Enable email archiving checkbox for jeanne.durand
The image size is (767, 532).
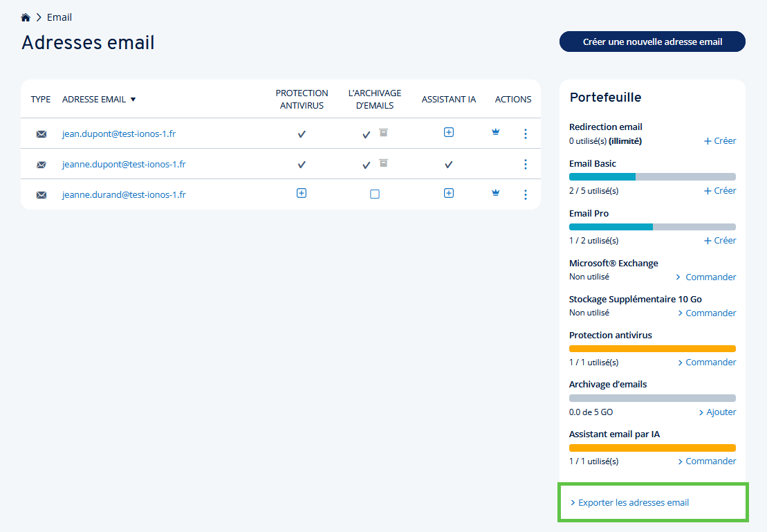[x=375, y=194]
